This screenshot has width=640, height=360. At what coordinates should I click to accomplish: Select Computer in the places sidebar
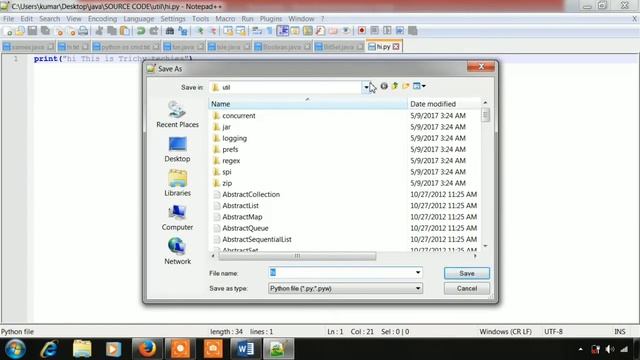(x=178, y=218)
